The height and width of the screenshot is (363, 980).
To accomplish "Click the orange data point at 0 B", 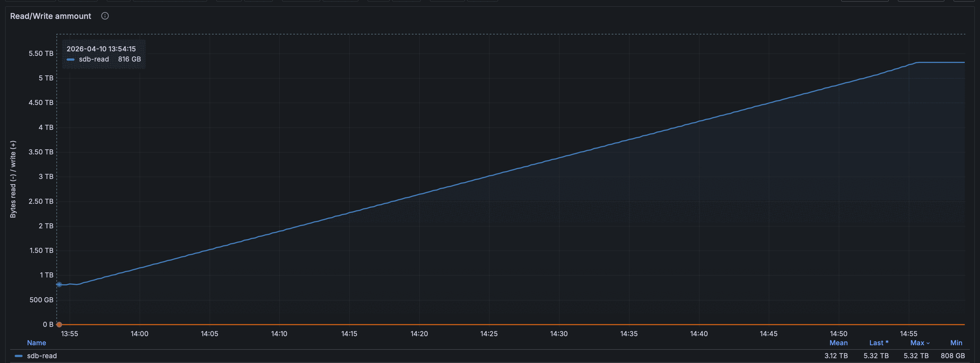I will (59, 325).
